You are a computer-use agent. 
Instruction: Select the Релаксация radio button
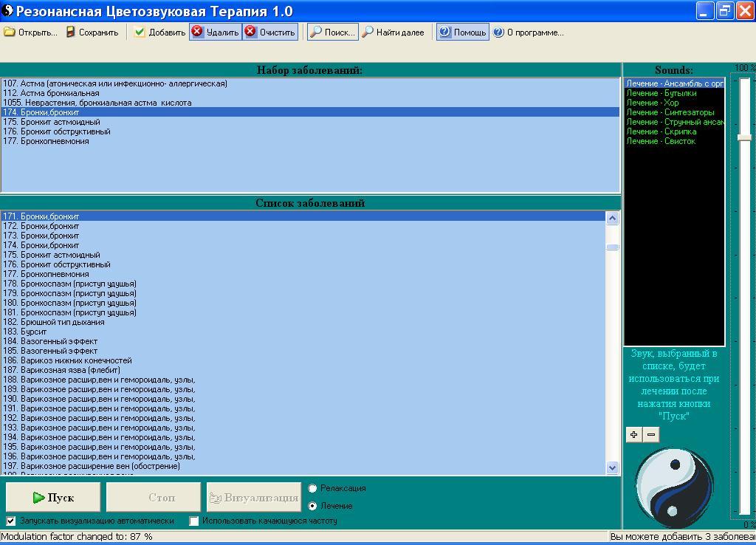tap(313, 488)
